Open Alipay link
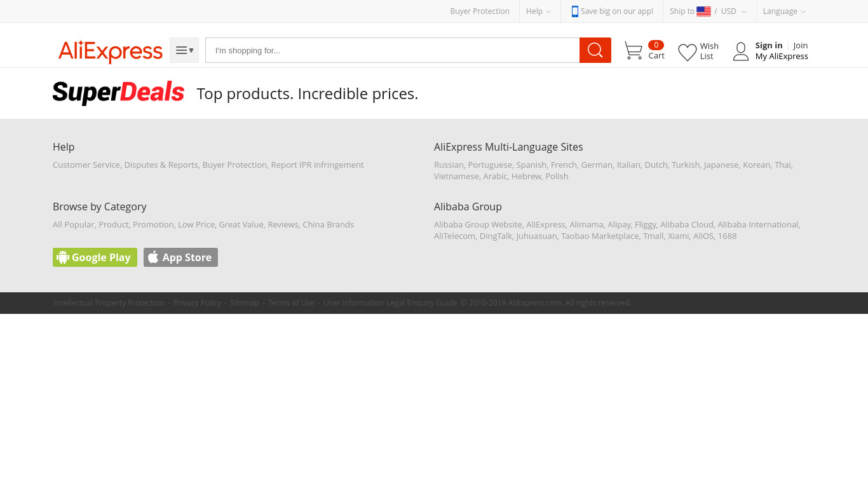The image size is (868, 488). pyautogui.click(x=619, y=224)
